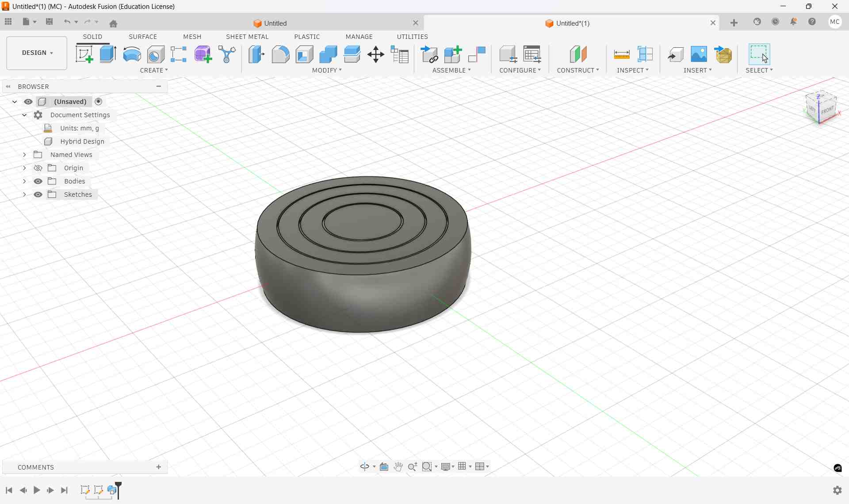
Task: Switch to the SURFACE tab
Action: pyautogui.click(x=142, y=37)
